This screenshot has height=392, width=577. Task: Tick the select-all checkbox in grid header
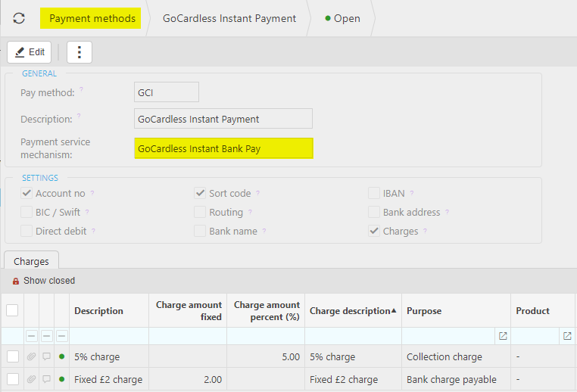pos(13,310)
